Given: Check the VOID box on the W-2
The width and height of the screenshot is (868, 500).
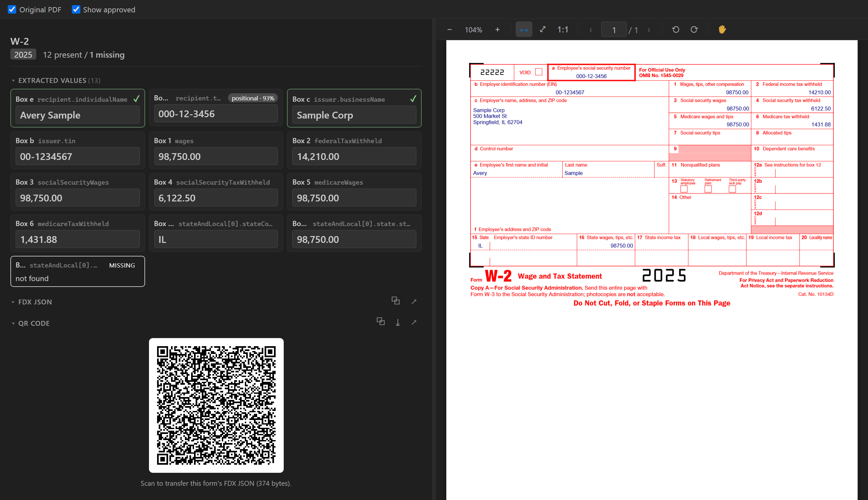Looking at the screenshot, I should 538,72.
